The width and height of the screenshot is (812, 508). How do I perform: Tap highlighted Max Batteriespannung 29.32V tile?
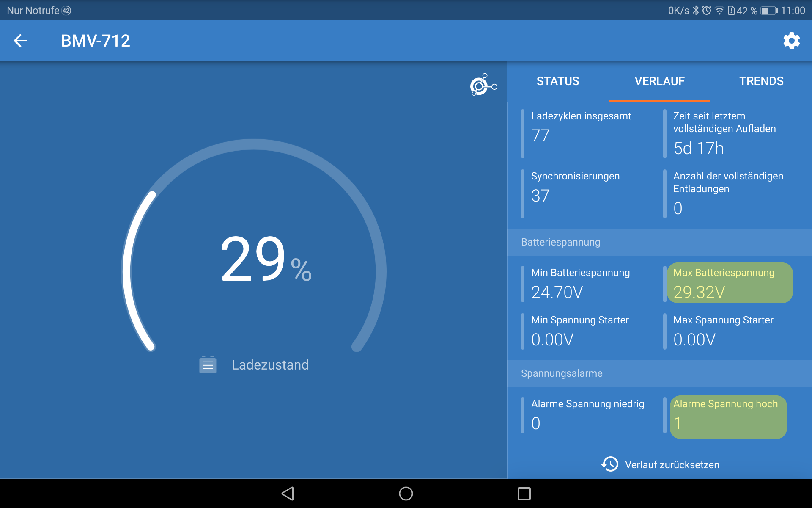(729, 283)
